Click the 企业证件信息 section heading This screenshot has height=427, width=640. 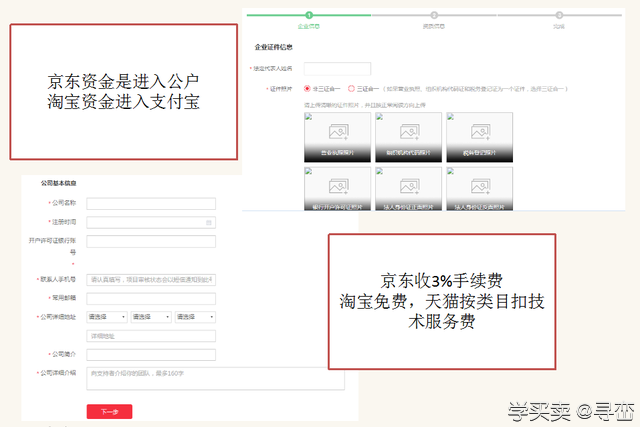273,47
